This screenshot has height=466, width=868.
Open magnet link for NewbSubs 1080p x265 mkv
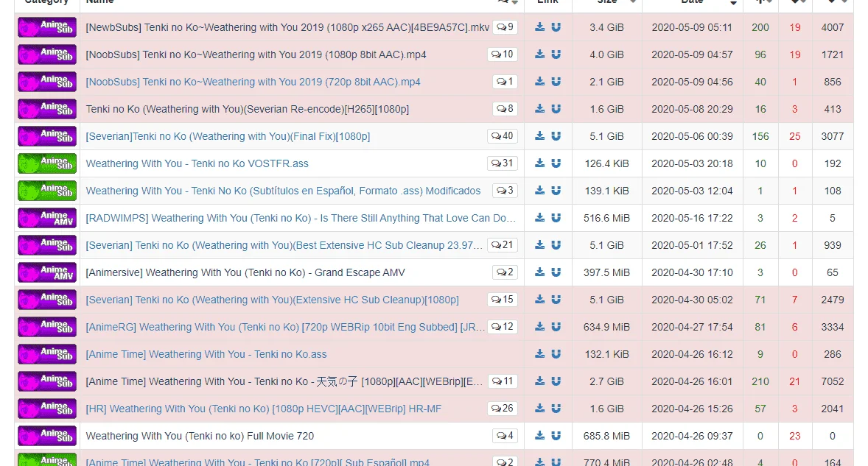(556, 27)
